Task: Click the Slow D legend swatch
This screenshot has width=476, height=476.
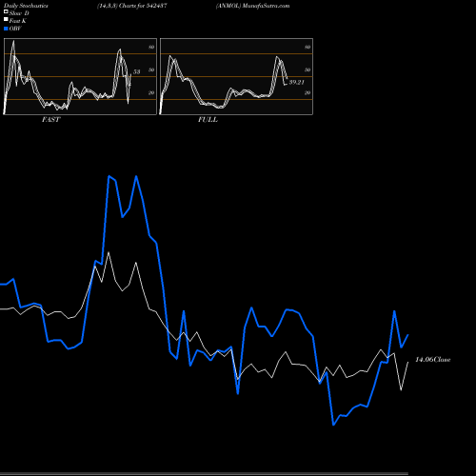Action: (x=6, y=11)
